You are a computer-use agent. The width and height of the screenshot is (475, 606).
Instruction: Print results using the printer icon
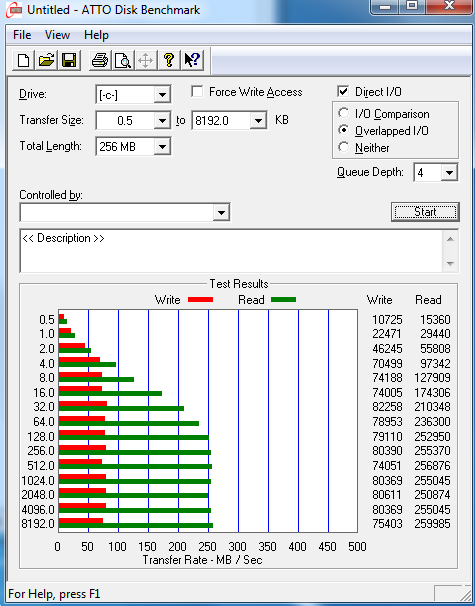coord(100,60)
